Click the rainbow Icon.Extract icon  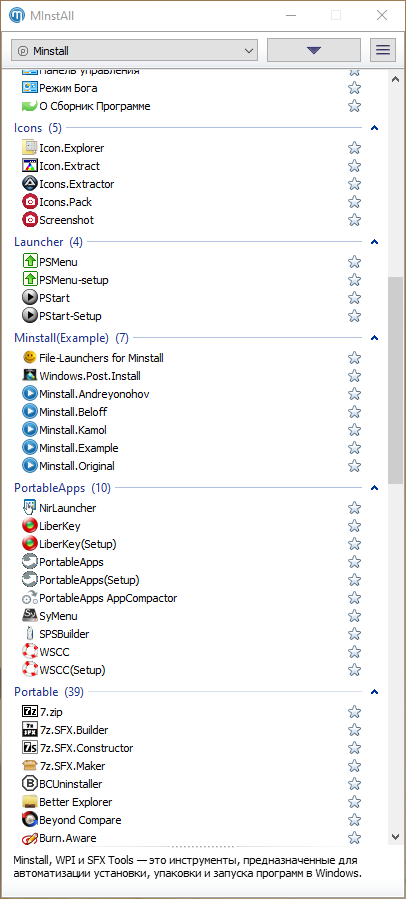[x=29, y=166]
